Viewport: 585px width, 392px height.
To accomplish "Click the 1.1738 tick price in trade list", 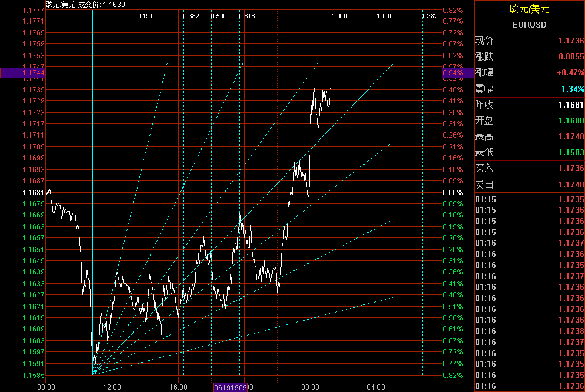I will coord(571,331).
